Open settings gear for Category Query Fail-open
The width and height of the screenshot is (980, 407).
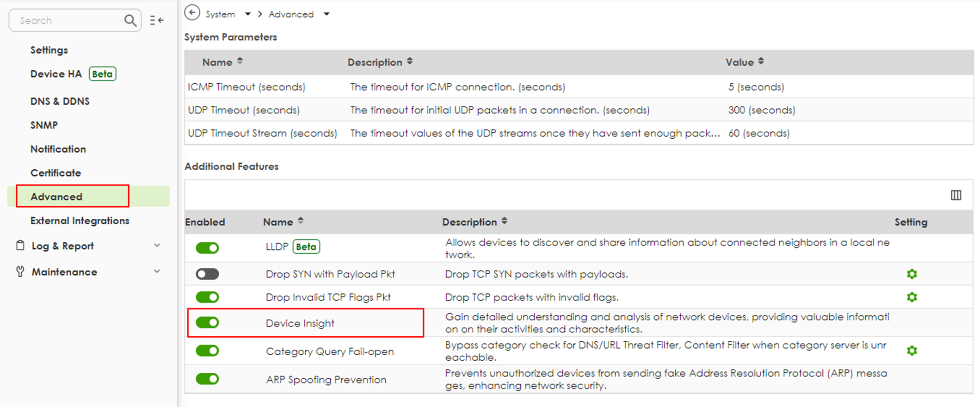click(x=912, y=351)
